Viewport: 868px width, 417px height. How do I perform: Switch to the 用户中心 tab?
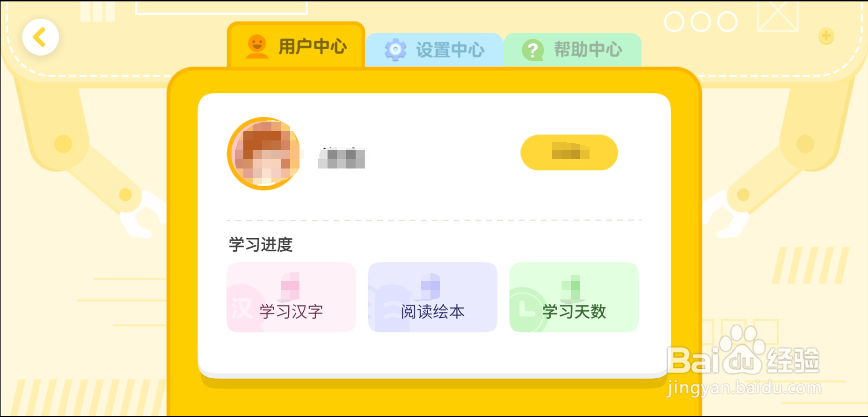click(296, 46)
